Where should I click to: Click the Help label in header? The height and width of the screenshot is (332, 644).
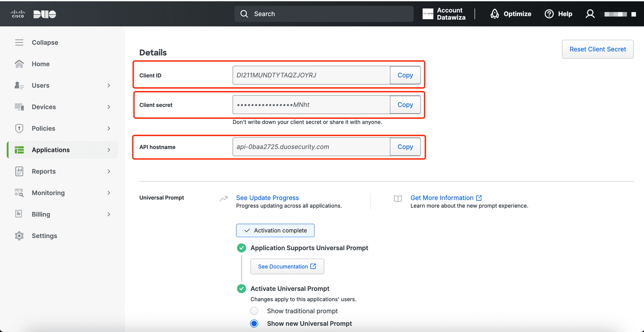pos(565,14)
